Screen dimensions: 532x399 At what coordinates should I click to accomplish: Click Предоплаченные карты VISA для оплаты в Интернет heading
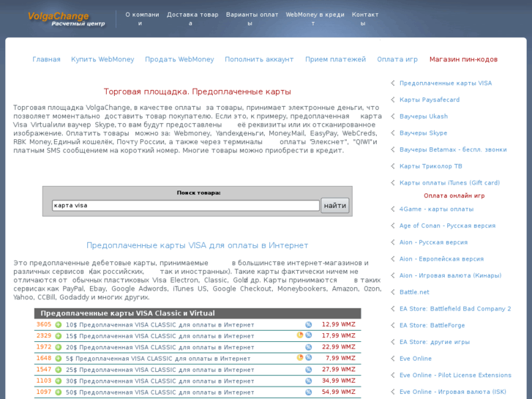click(x=197, y=245)
